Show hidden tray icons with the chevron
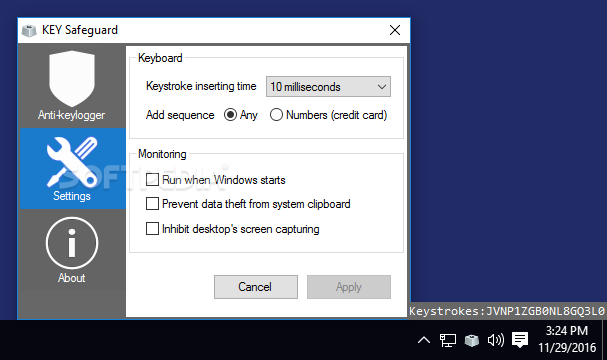The width and height of the screenshot is (607, 360). (x=424, y=340)
